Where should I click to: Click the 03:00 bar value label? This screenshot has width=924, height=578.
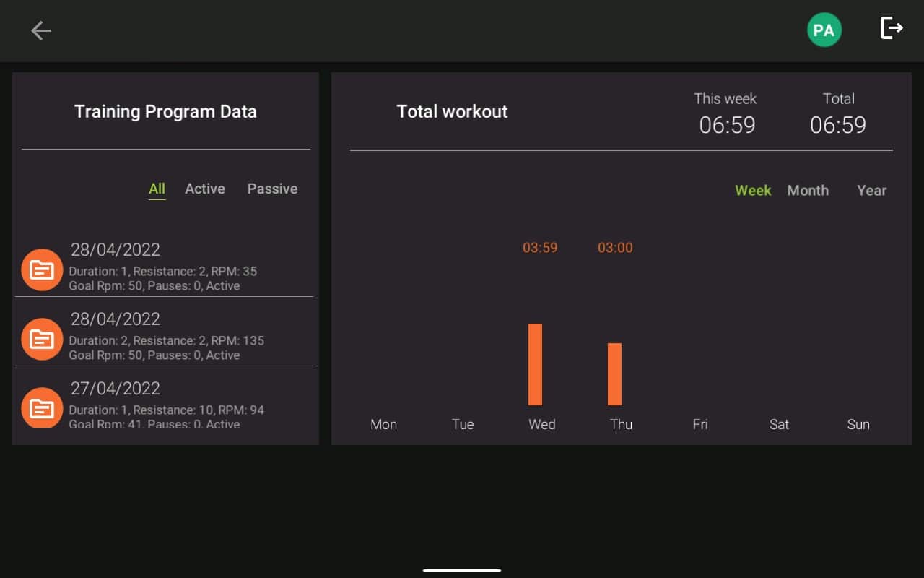coord(615,248)
